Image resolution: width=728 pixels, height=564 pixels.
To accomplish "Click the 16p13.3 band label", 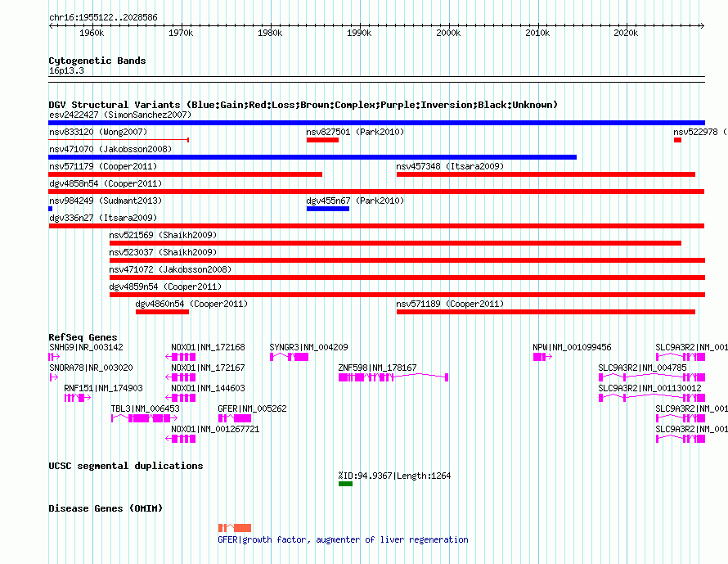I will pyautogui.click(x=66, y=70).
